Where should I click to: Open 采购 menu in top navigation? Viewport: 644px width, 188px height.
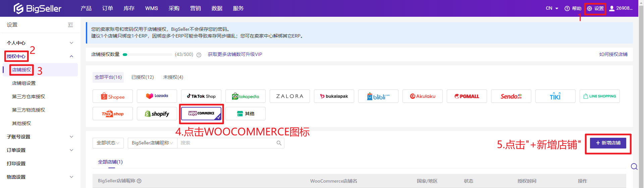point(174,8)
